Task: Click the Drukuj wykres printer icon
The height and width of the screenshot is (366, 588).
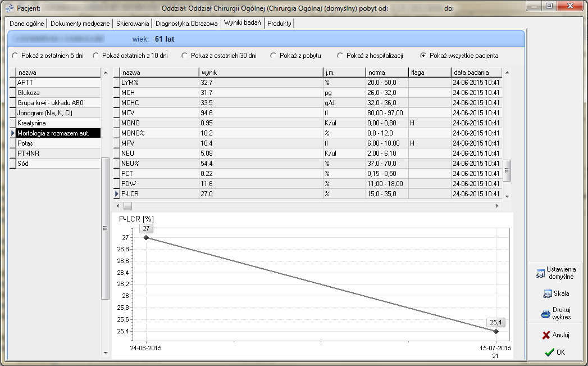Action: coord(546,314)
